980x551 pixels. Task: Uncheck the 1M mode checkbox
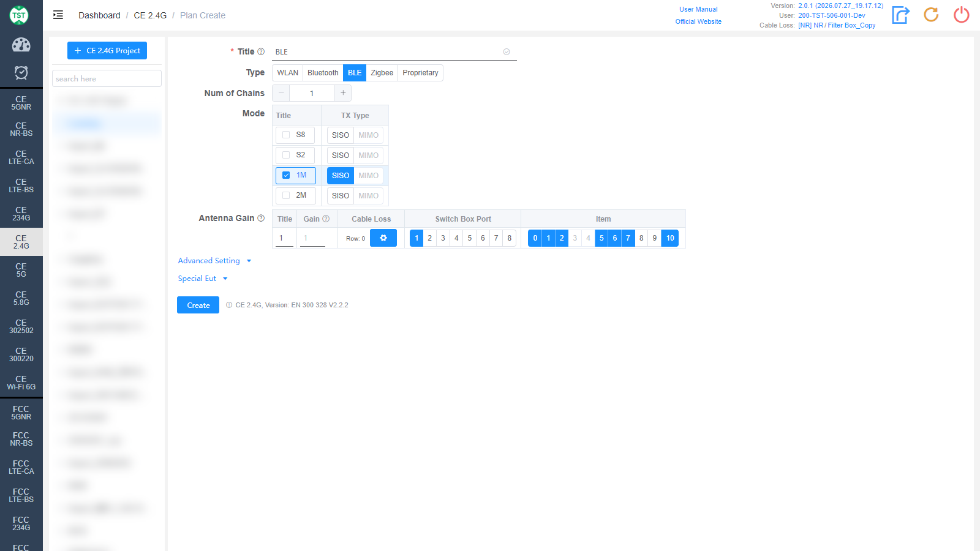click(x=286, y=175)
